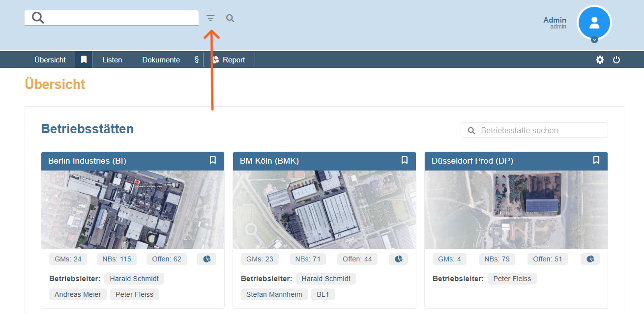The image size is (644, 314).
Task: Click the 'Offen: 62' badge for Berlin
Action: (167, 259)
